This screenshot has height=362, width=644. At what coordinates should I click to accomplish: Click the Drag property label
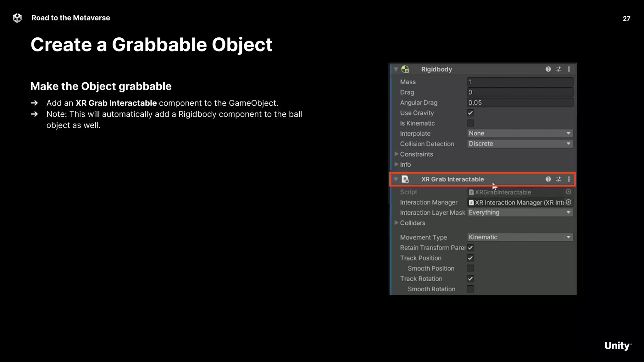point(407,92)
